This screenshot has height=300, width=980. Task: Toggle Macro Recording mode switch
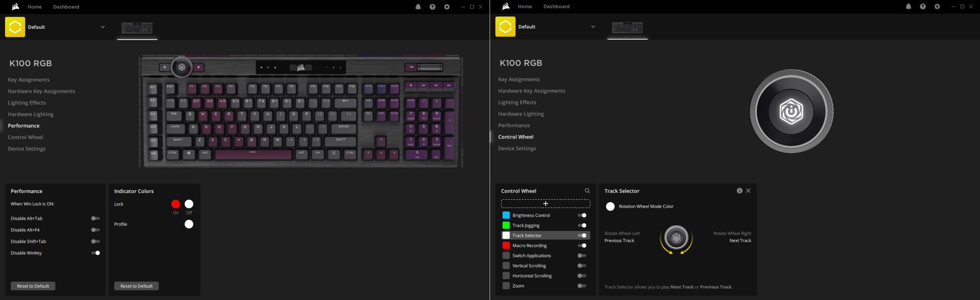pyautogui.click(x=582, y=246)
